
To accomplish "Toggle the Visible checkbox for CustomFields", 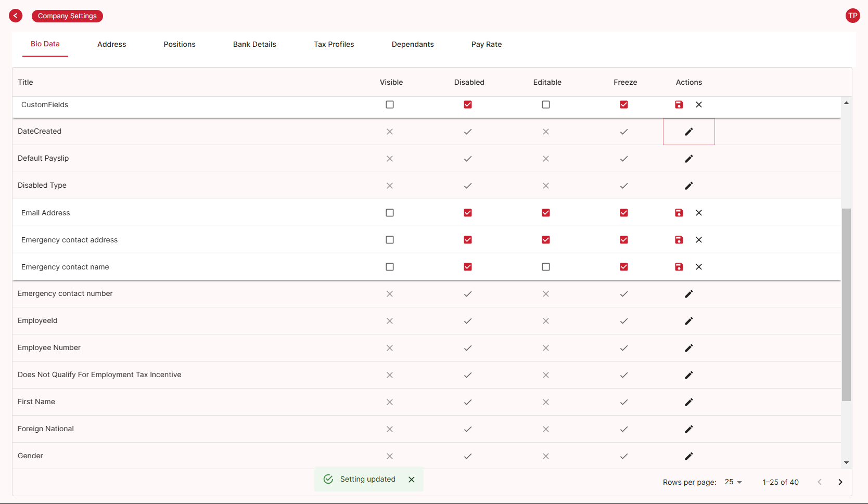I will pyautogui.click(x=390, y=105).
